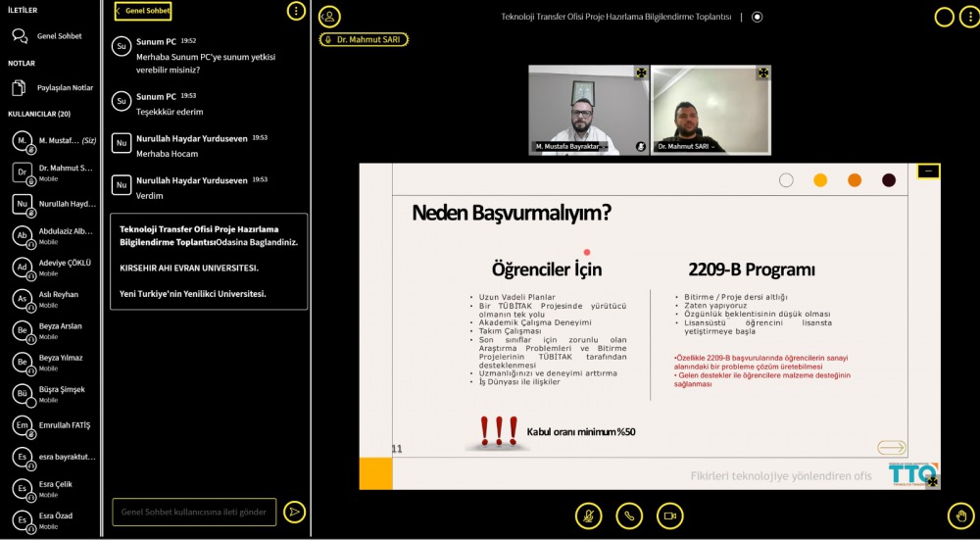Click Sunum PC avatar on 19:52 message
The image size is (980, 540).
122,46
